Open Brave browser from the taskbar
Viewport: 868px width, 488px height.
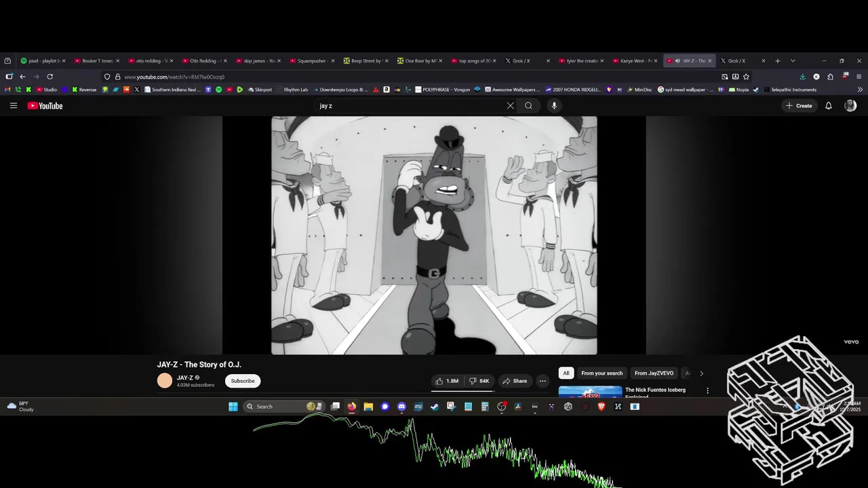pos(601,407)
